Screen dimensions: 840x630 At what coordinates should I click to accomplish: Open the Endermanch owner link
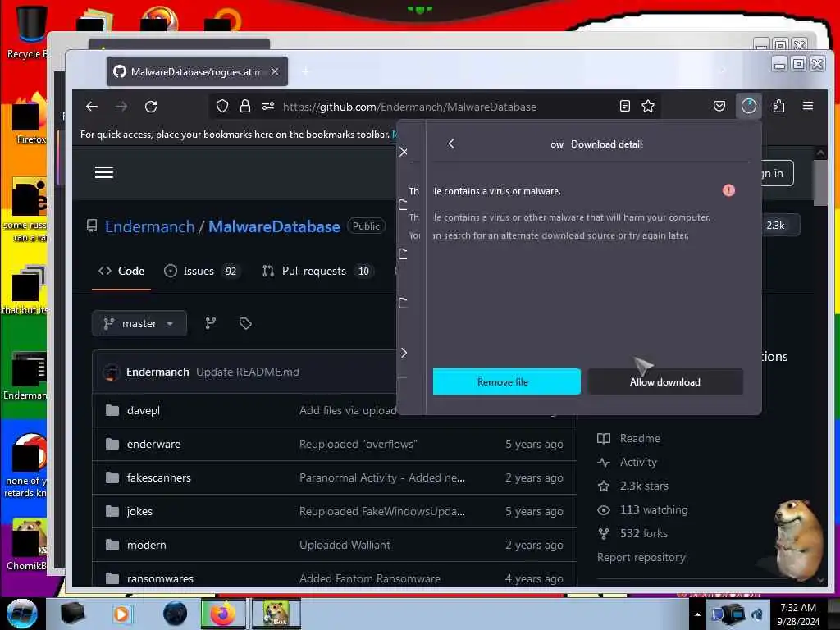pyautogui.click(x=150, y=226)
